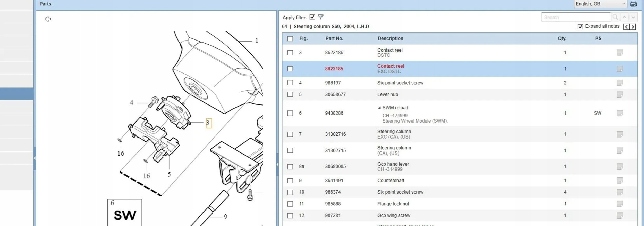Open note icon for Flange lock nut
Screen dimensions: 644x226
tap(620, 204)
